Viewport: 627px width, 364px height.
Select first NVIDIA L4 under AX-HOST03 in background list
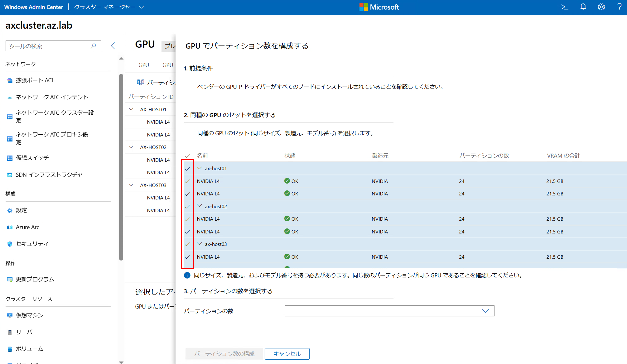[x=158, y=198]
